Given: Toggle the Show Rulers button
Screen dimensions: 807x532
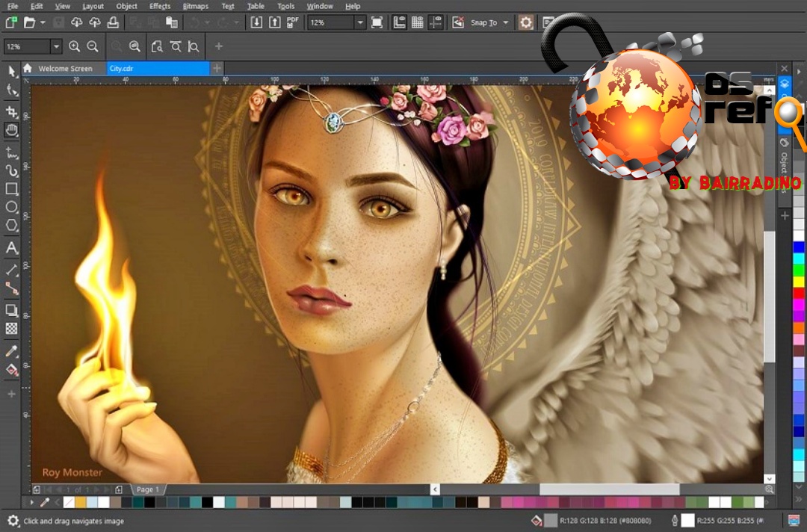Looking at the screenshot, I should (x=399, y=22).
